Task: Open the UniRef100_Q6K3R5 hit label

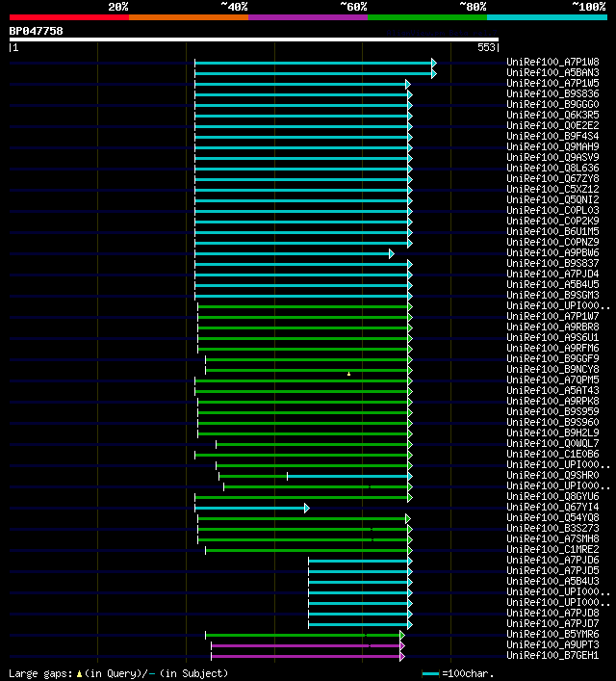Action: 552,115
